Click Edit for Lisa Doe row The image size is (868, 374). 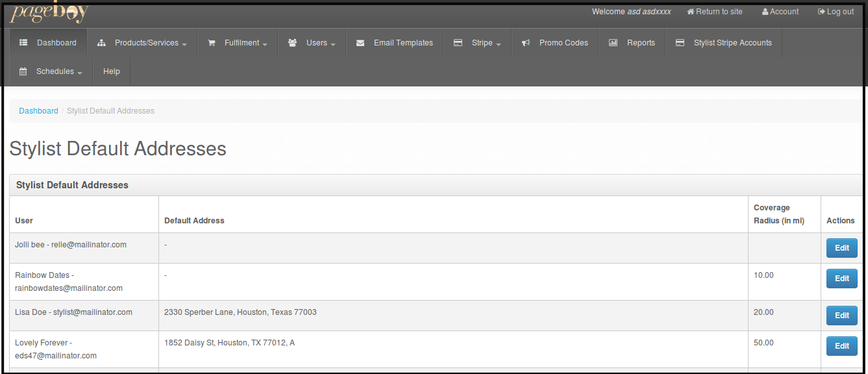tap(841, 316)
